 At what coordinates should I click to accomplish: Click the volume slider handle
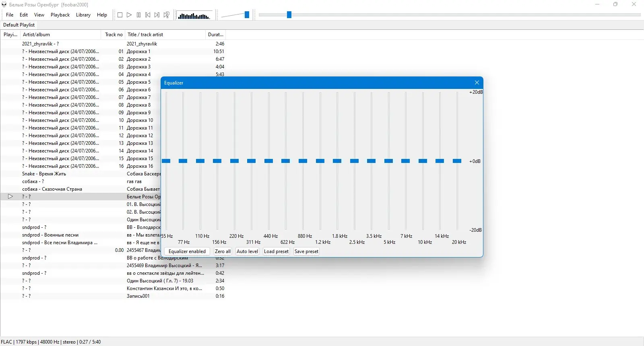tap(247, 15)
